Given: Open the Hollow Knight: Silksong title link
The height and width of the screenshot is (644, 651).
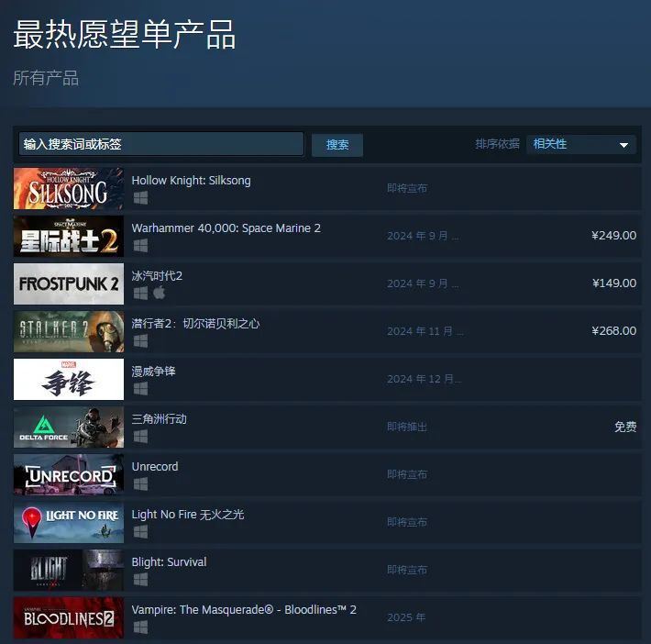Looking at the screenshot, I should coord(191,181).
